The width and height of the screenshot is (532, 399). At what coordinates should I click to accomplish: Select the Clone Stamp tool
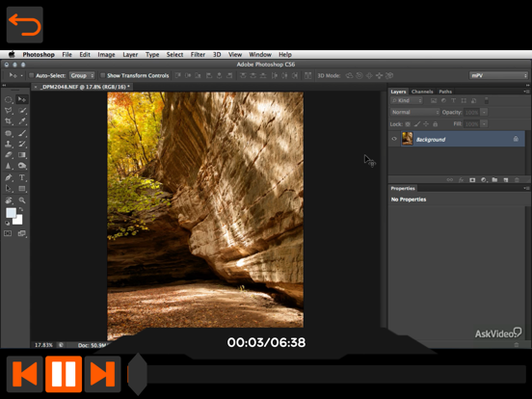click(9, 145)
